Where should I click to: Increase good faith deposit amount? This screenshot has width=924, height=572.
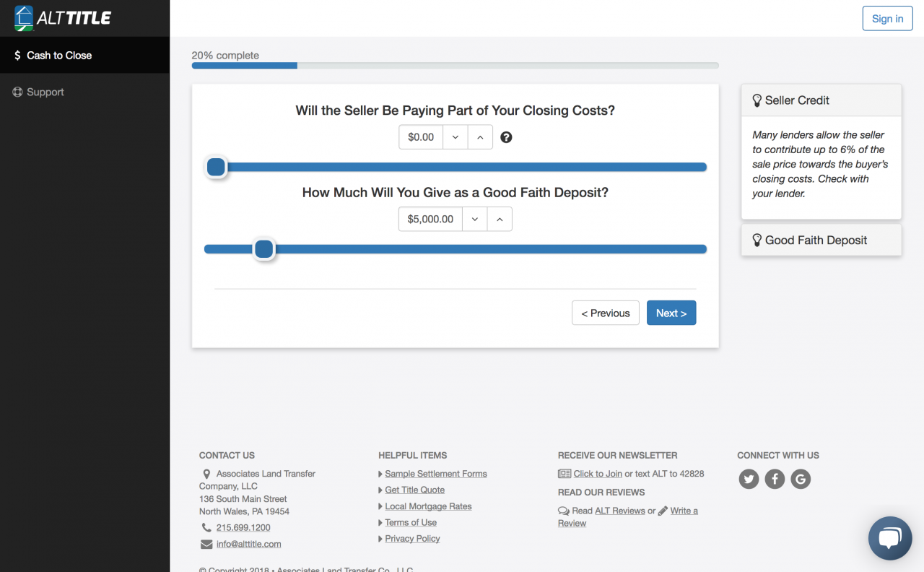pyautogui.click(x=500, y=219)
